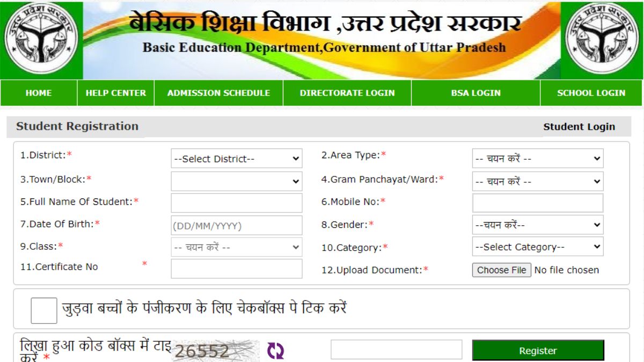Expand the Town/Block dropdown

[x=235, y=181]
